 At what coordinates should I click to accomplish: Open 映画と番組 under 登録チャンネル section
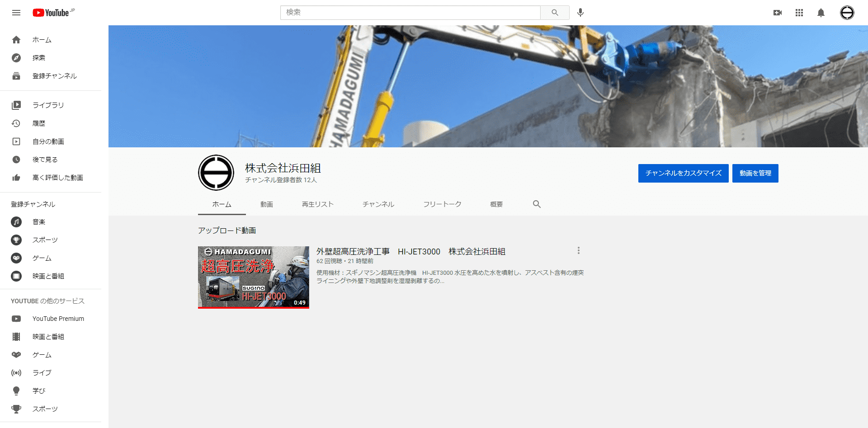(51, 276)
